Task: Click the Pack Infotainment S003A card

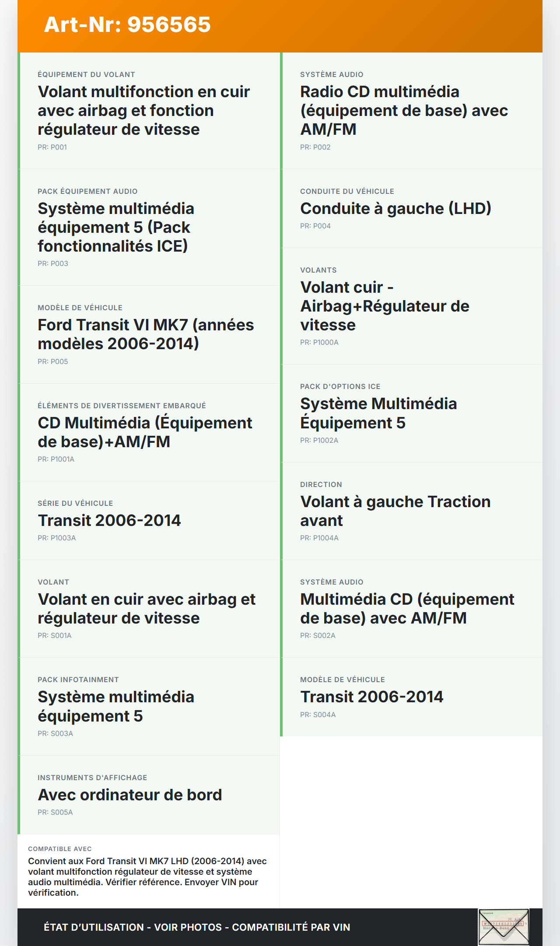Action: [149, 706]
